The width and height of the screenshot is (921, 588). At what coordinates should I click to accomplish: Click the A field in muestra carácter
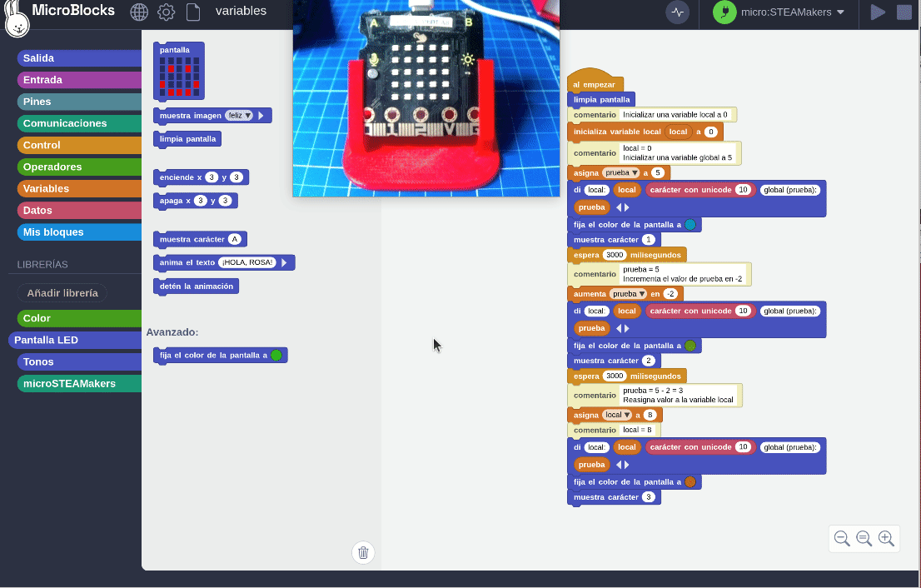(234, 239)
